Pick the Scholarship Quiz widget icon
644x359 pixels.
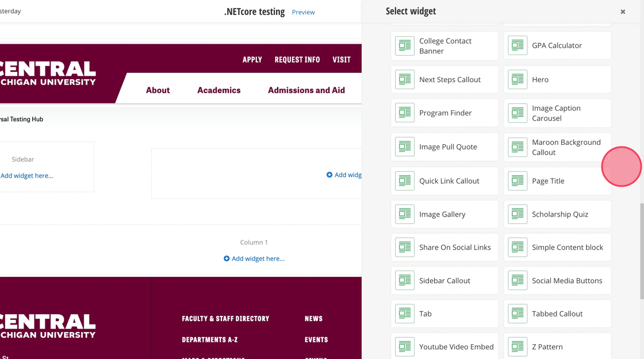(x=517, y=214)
